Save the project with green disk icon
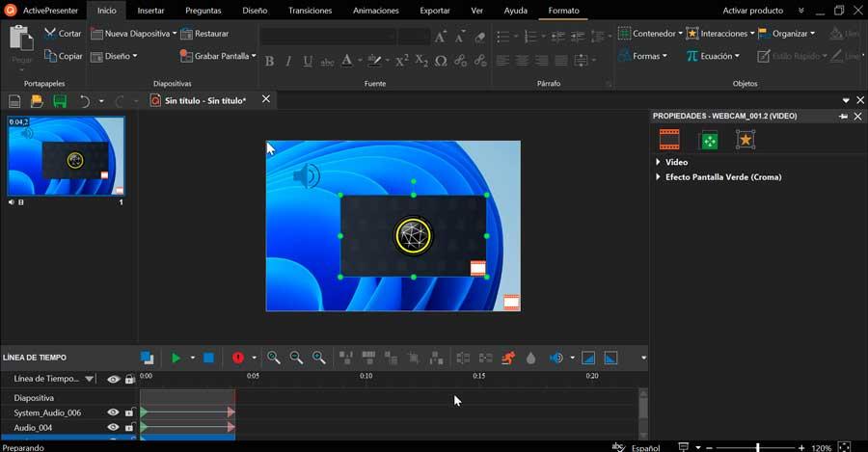 click(x=59, y=100)
